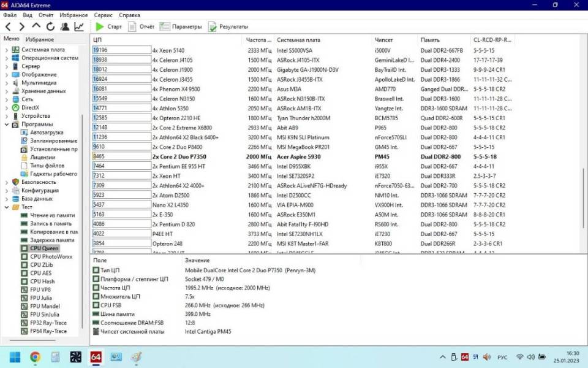The height and width of the screenshot is (368, 588).
Task: Select CPU PhotoWorxx test in sidebar
Action: [x=51, y=256]
